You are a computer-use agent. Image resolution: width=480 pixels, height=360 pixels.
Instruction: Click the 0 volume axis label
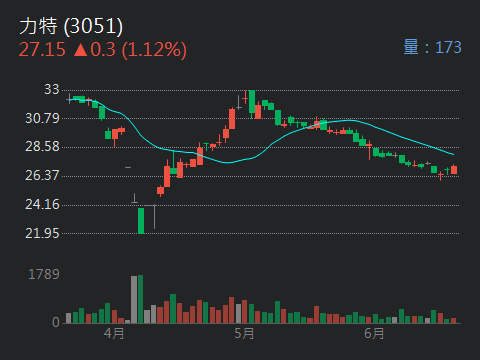tap(56, 322)
